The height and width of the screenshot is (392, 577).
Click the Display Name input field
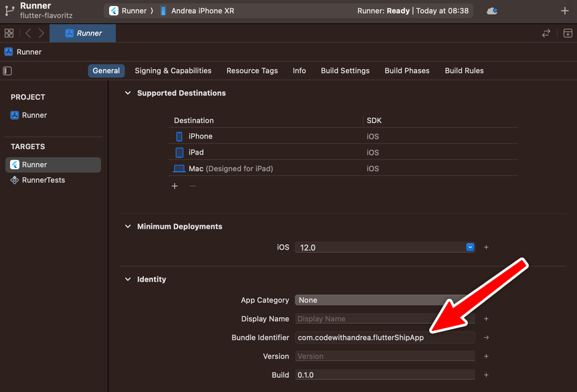pyautogui.click(x=385, y=319)
